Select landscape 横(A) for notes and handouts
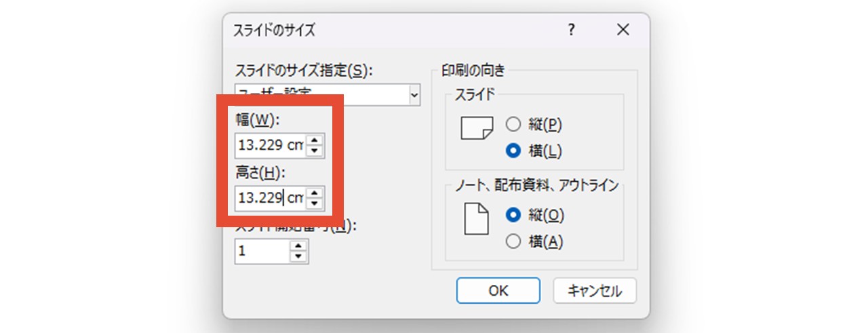 click(x=514, y=241)
